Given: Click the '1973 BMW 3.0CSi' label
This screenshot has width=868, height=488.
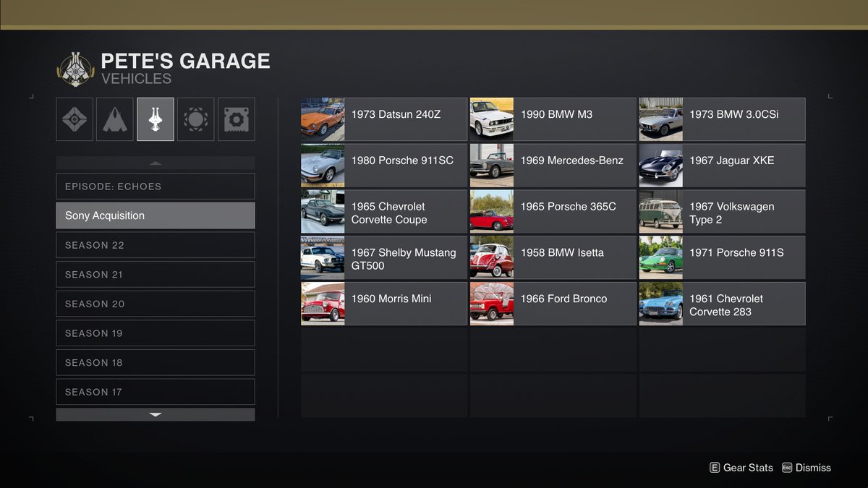Looking at the screenshot, I should (x=734, y=114).
